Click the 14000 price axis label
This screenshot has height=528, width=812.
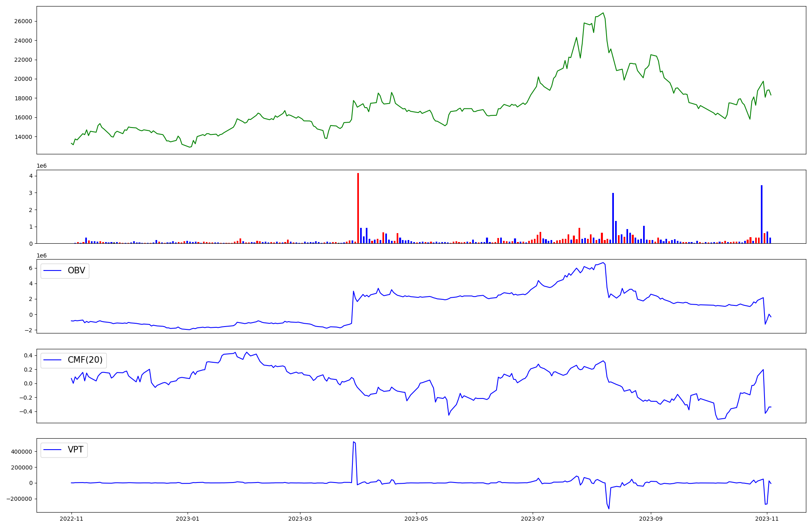23,137
